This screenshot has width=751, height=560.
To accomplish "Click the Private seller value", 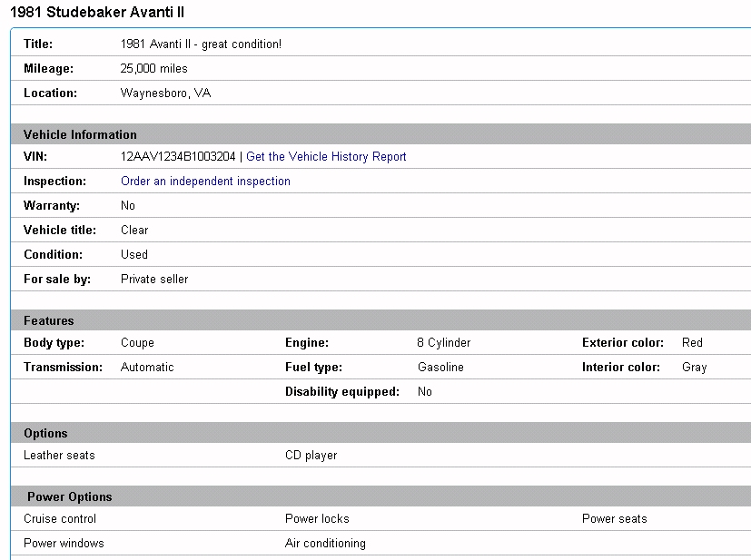I will (x=154, y=279).
